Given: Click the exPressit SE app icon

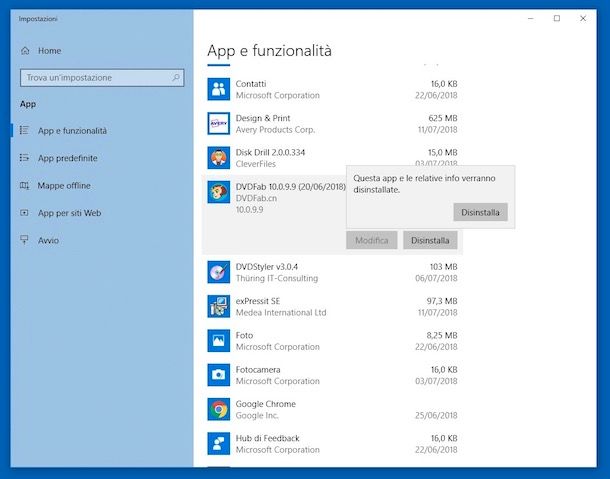Looking at the screenshot, I should click(x=219, y=306).
